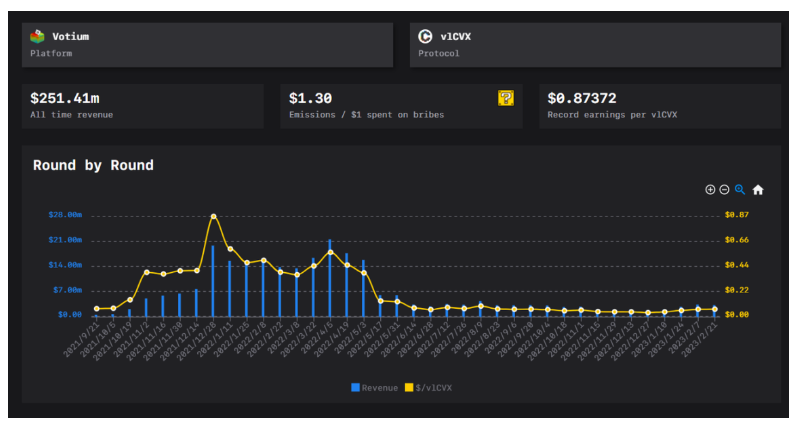Toggle the Revenue series in the legend
Image resolution: width=796 pixels, height=422 pixels.
pos(375,387)
